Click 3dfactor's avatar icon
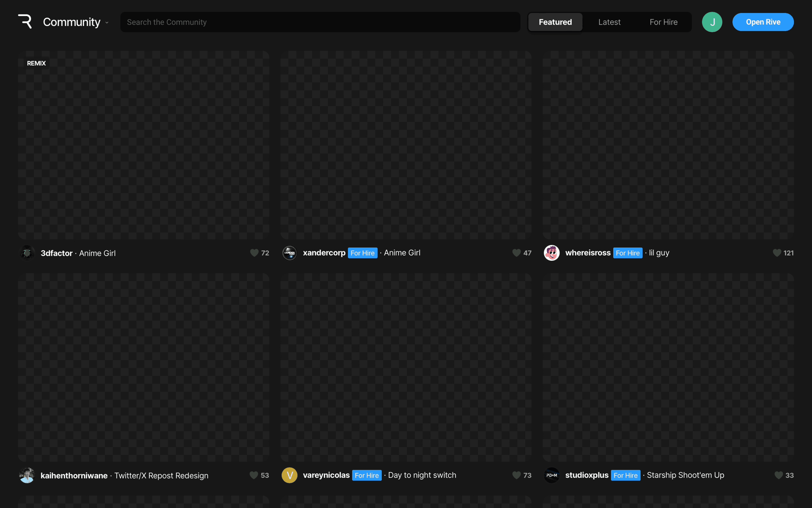This screenshot has width=812, height=508. pos(27,253)
